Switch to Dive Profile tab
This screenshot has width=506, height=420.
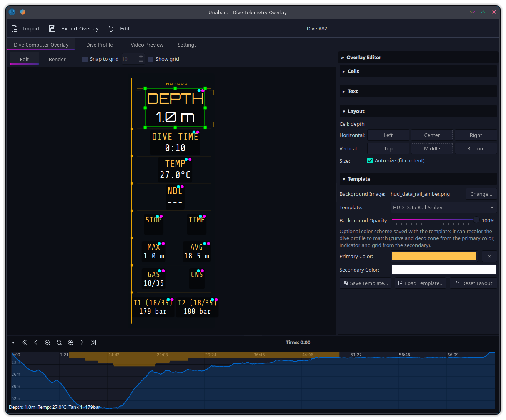coord(100,45)
